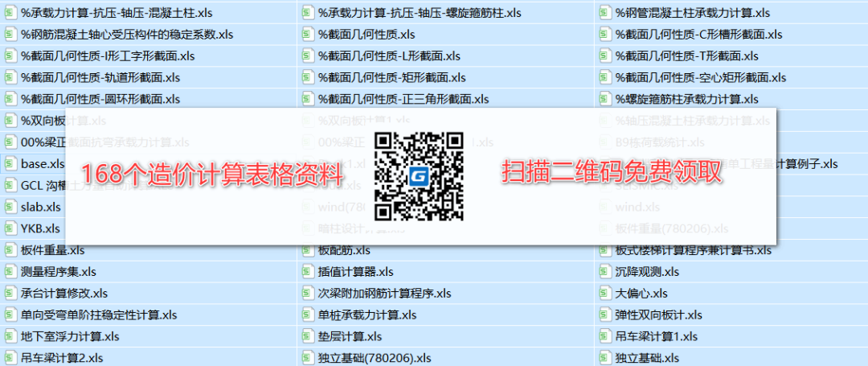868x366 pixels.
Task: Select the file name %截面几何性质-矩形截面.xls
Action: point(392,77)
